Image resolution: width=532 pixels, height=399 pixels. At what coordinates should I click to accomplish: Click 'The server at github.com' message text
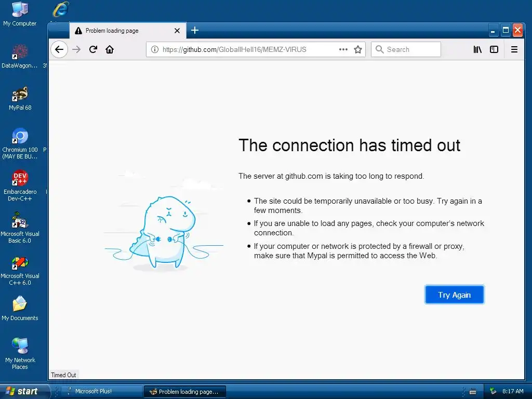coord(331,176)
